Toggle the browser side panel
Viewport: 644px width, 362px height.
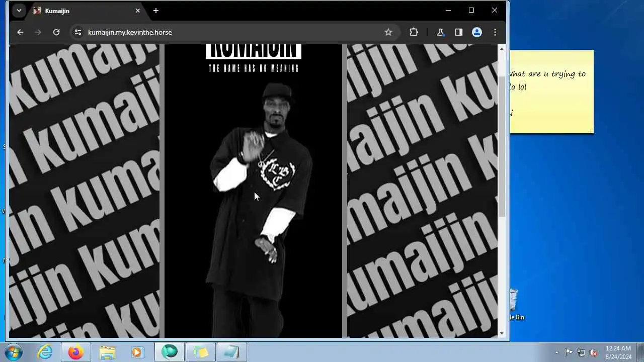tap(458, 32)
